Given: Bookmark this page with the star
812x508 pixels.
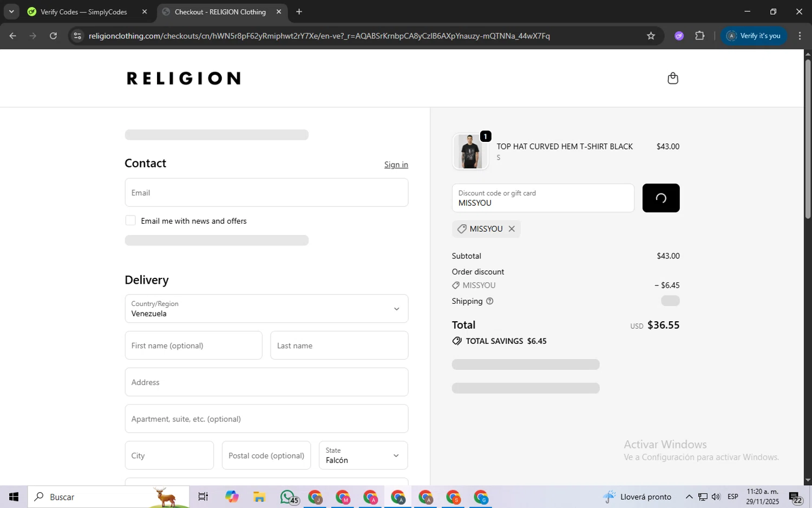Looking at the screenshot, I should [651, 36].
